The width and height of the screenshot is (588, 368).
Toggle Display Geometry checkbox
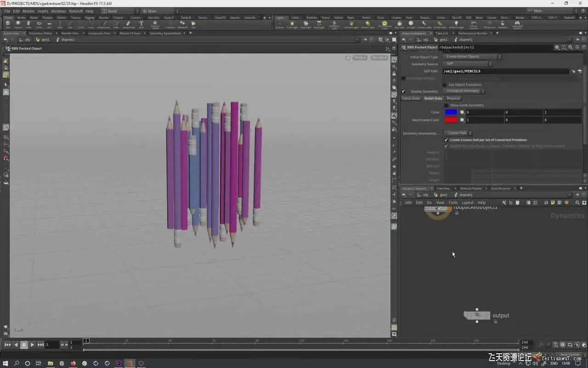point(404,92)
